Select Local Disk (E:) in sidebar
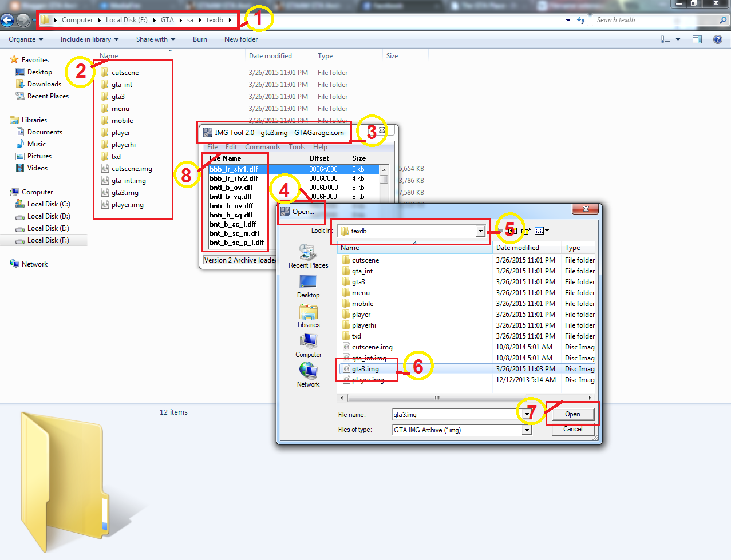The width and height of the screenshot is (731, 560). (48, 228)
